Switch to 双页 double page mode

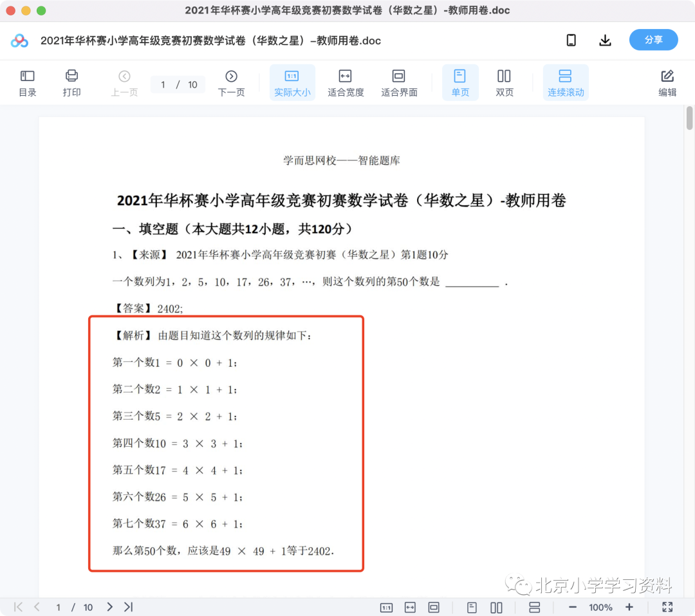click(504, 83)
